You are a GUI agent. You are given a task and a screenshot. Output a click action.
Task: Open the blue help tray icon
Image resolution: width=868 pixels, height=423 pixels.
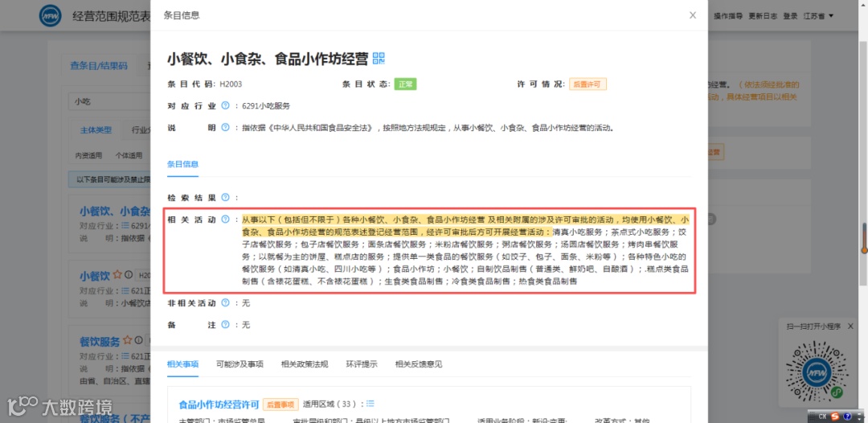coord(846,417)
